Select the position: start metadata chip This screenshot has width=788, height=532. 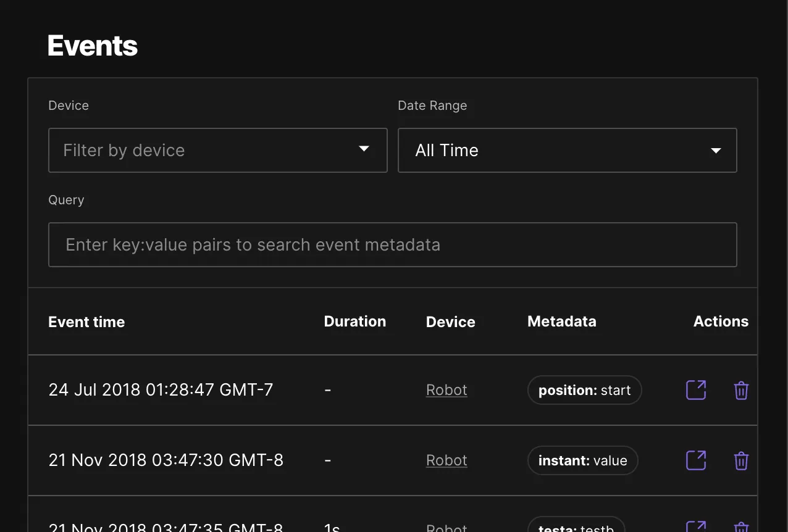584,389
